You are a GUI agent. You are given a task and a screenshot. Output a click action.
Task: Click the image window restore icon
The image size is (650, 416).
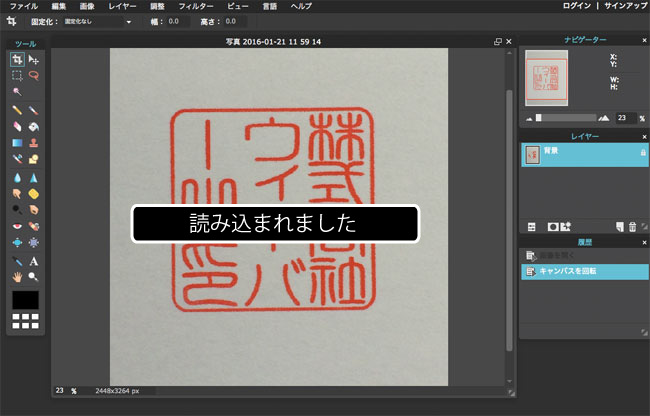498,41
